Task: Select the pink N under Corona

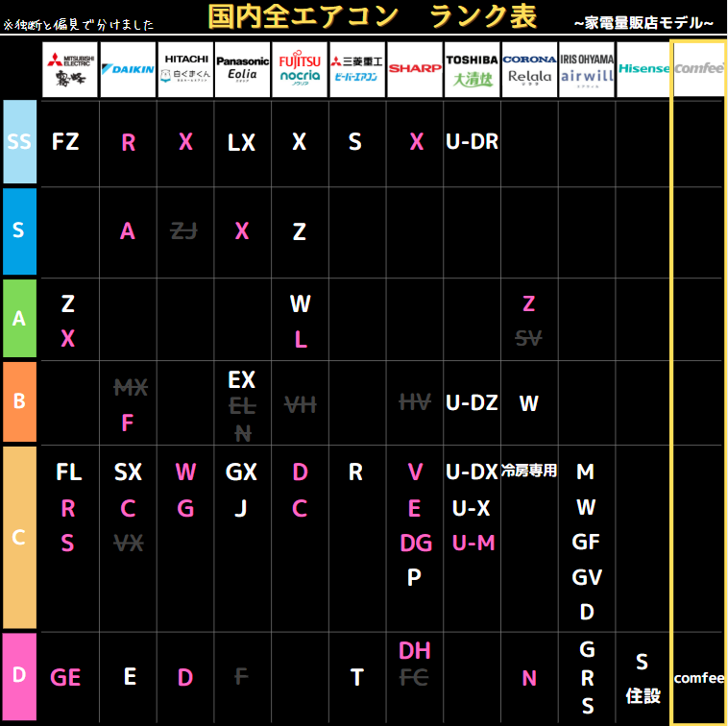Action: coord(529,678)
